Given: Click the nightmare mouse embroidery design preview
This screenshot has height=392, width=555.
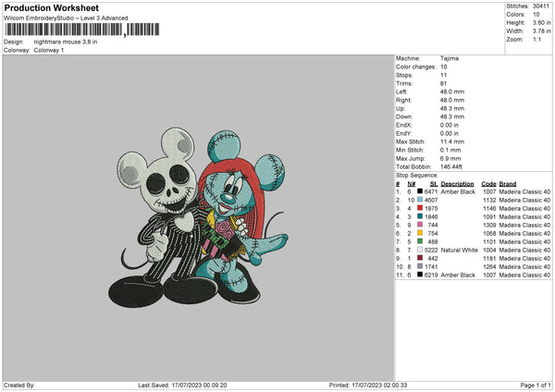Looking at the screenshot, I should tap(198, 217).
